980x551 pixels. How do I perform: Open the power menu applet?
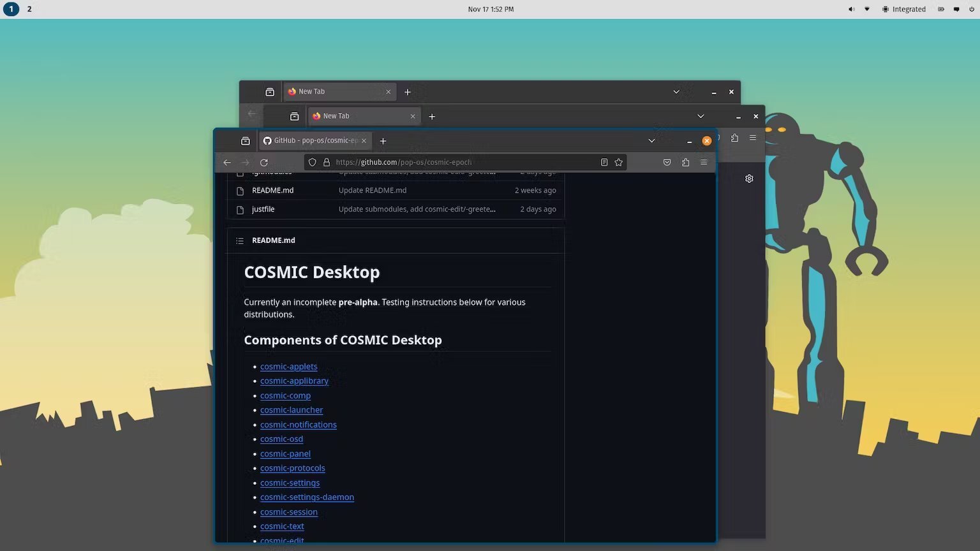(971, 9)
